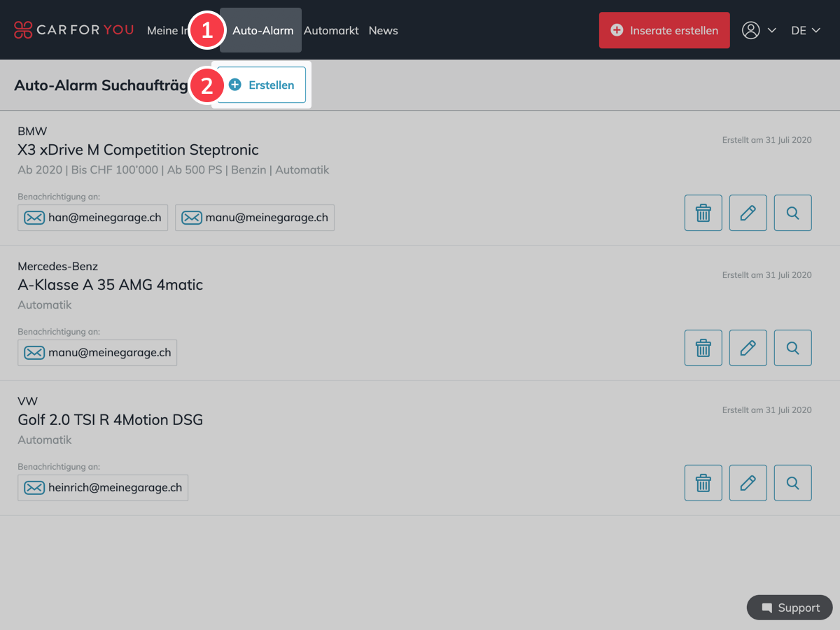840x630 pixels.
Task: Open the News menu item
Action: 383,31
